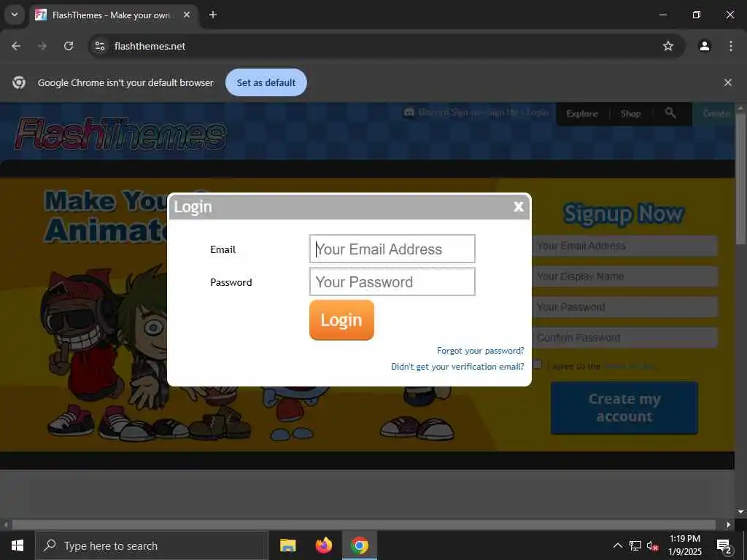This screenshot has width=747, height=560.
Task: Click the Email address field in Login dialog
Action: pyautogui.click(x=392, y=249)
